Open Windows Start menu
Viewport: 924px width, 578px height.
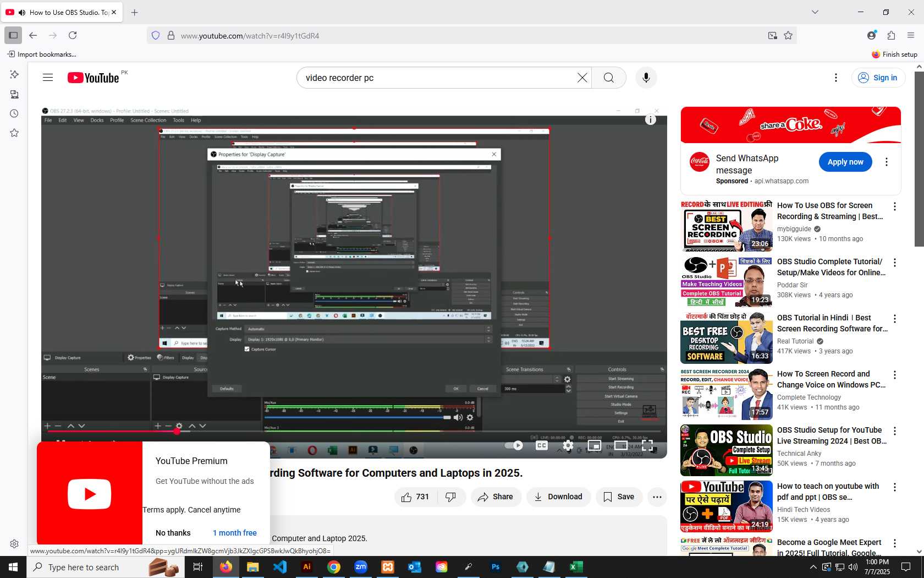(x=13, y=567)
